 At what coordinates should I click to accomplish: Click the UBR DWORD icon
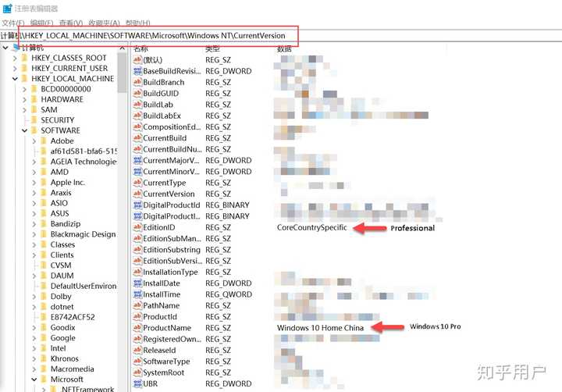point(137,383)
